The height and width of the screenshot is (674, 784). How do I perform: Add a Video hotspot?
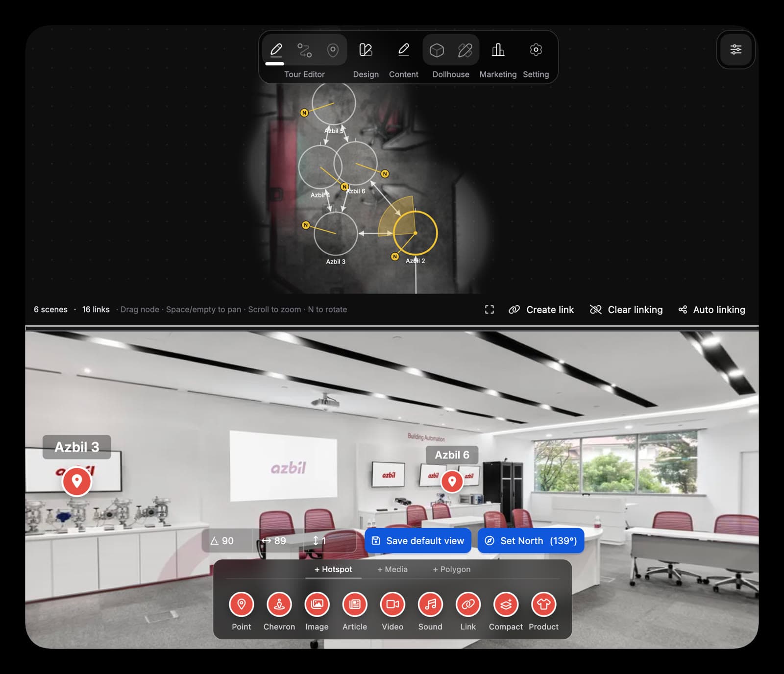coord(392,604)
